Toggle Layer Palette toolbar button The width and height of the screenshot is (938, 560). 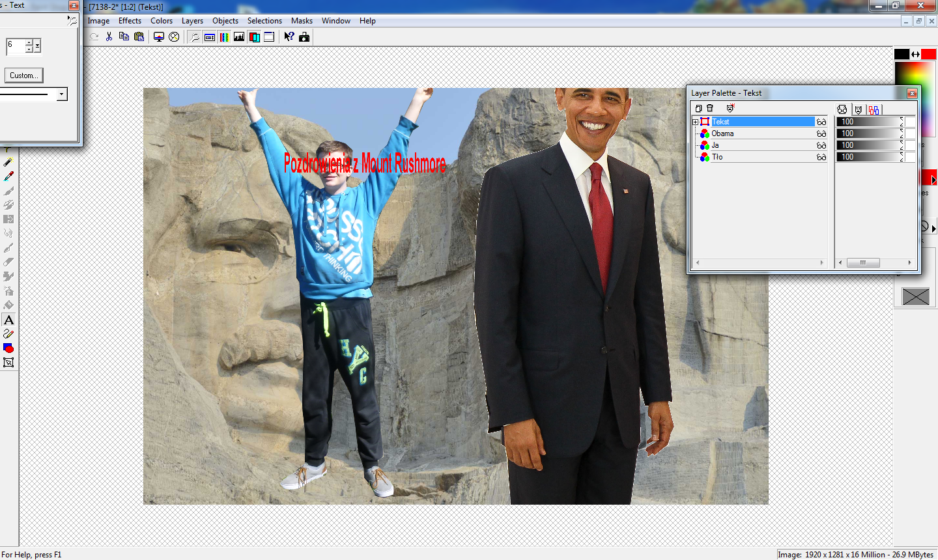point(254,36)
